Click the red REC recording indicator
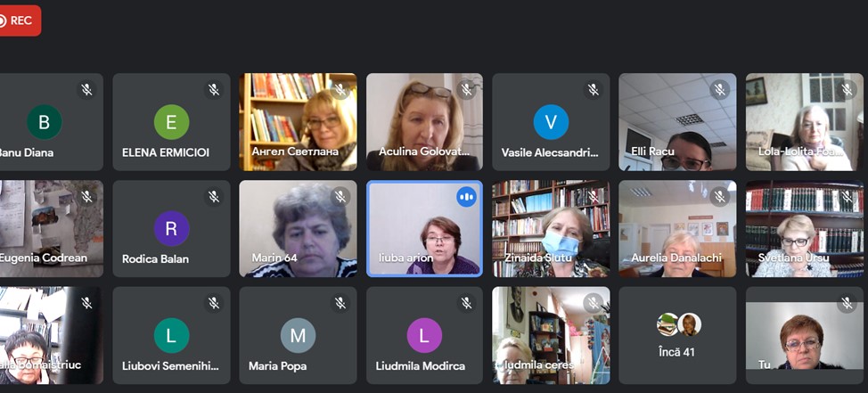This screenshot has height=393, width=868. coord(19,20)
